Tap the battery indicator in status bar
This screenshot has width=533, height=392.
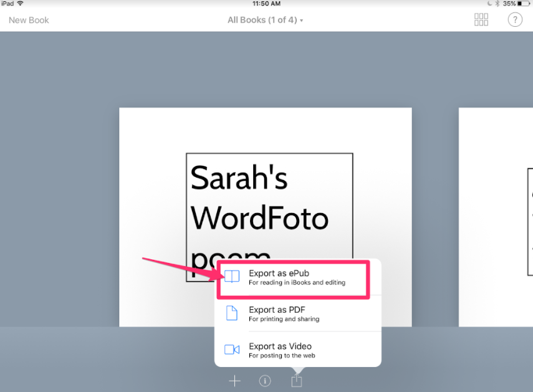click(x=524, y=3)
